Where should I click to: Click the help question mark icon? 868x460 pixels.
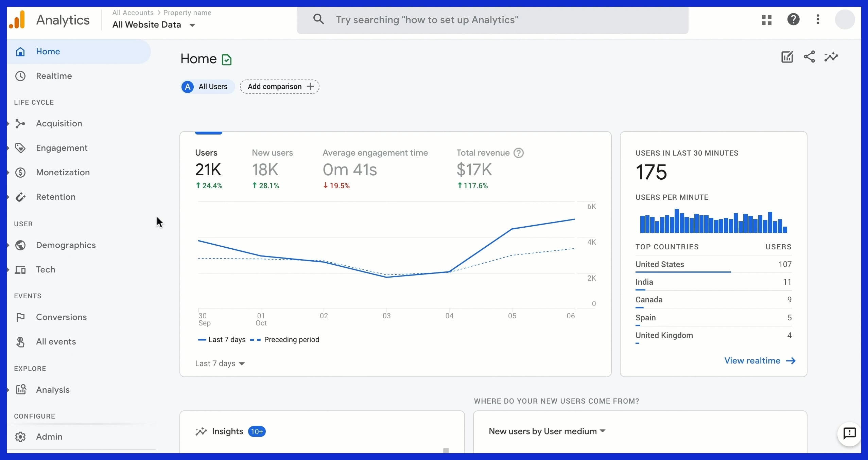click(x=793, y=19)
